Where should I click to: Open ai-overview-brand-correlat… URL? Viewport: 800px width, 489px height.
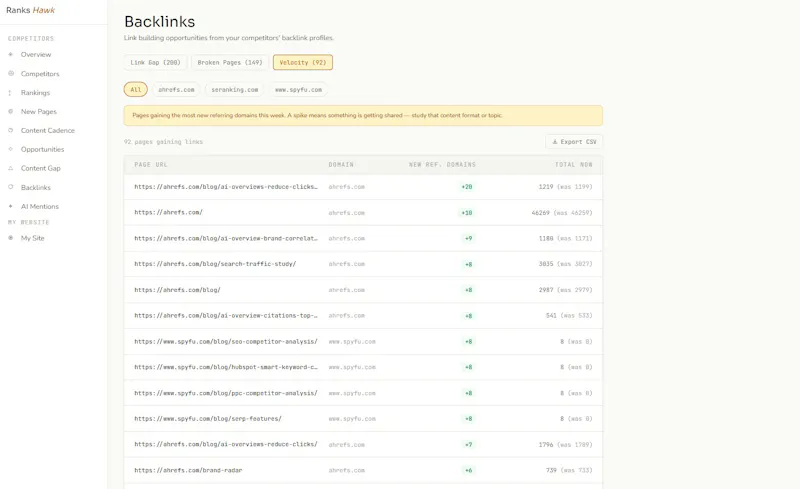pyautogui.click(x=226, y=238)
